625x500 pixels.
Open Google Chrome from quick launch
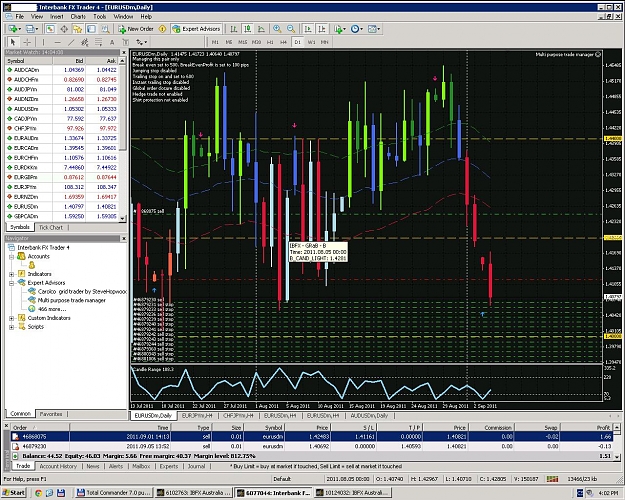click(x=38, y=493)
